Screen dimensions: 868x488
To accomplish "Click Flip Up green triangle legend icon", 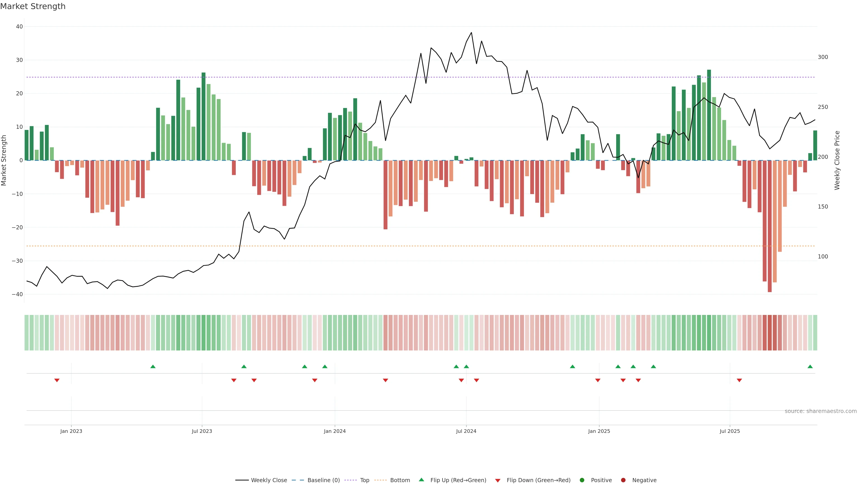I will point(421,480).
